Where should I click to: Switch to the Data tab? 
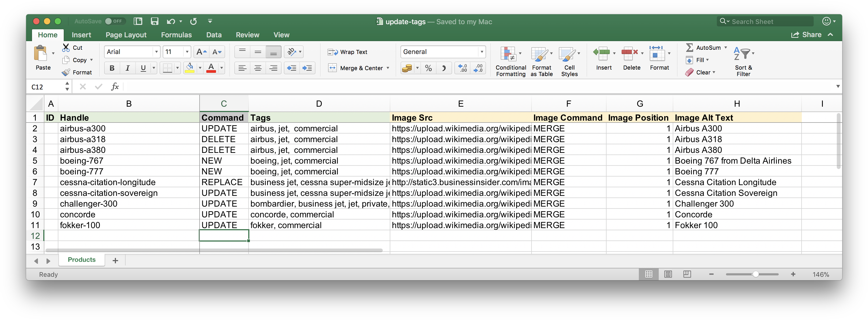[x=214, y=35]
